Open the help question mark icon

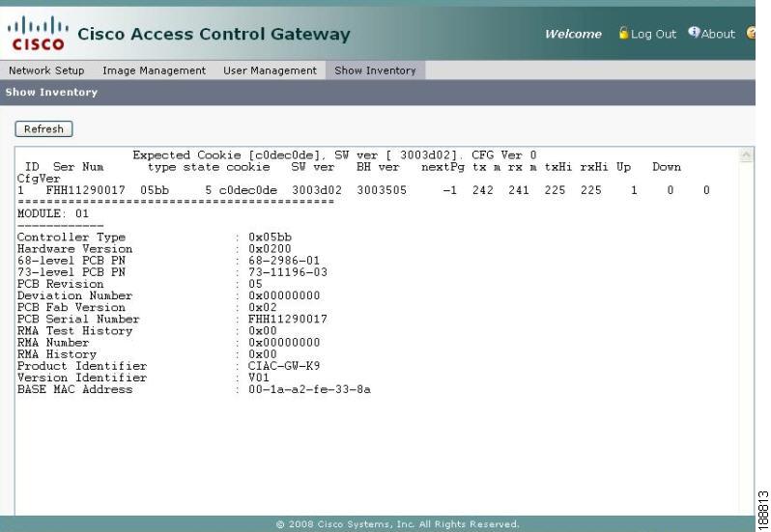point(751,33)
